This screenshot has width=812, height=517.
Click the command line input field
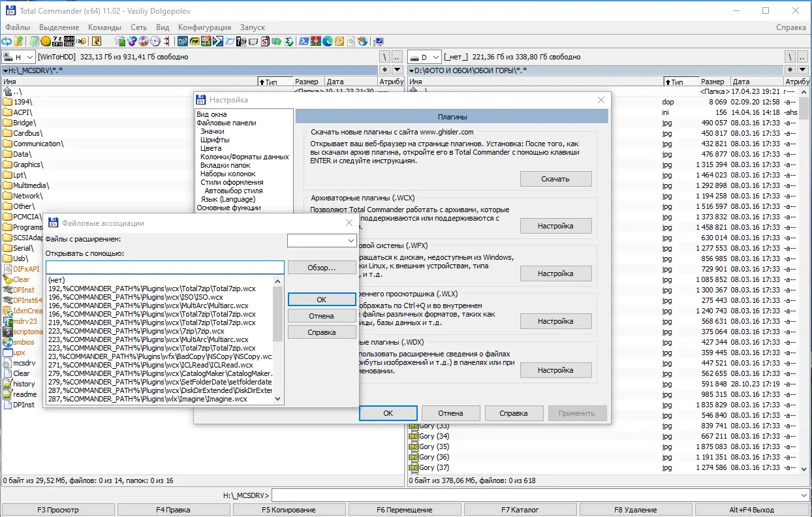point(540,495)
